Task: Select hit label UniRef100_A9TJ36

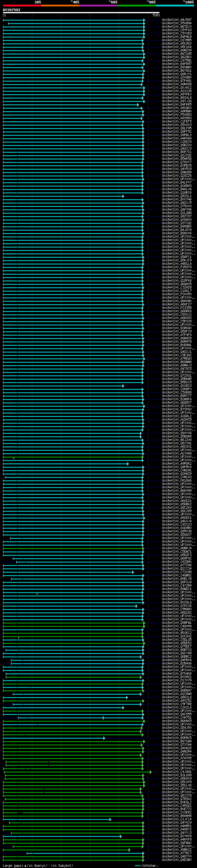Action: (x=176, y=101)
